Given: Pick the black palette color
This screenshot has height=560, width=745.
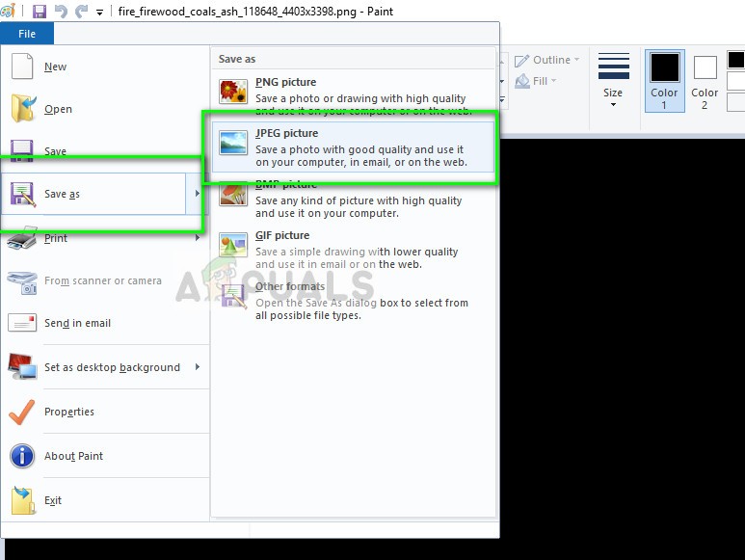Looking at the screenshot, I should click(736, 60).
